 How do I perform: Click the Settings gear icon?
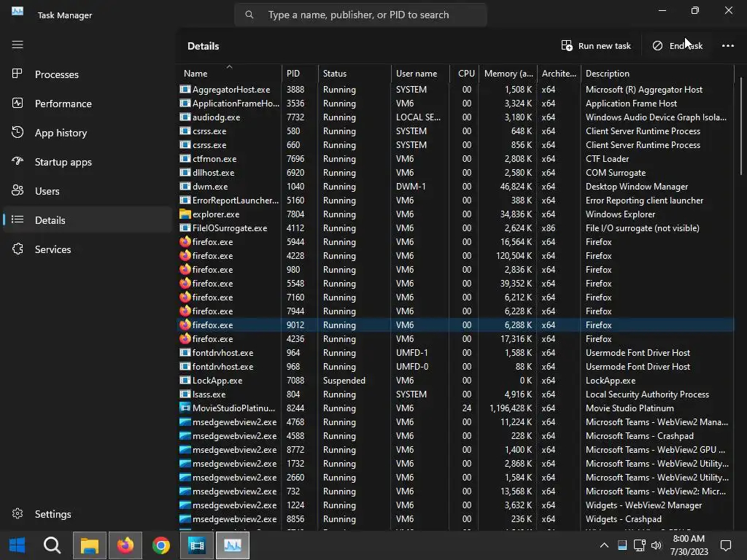18,514
